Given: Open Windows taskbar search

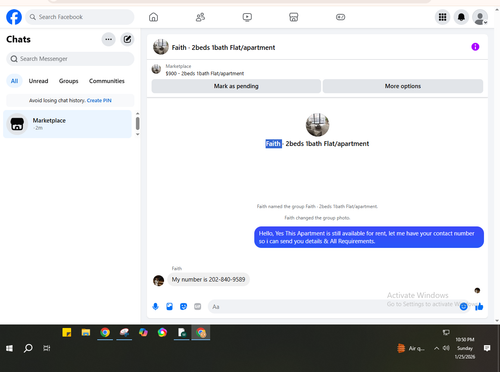Looking at the screenshot, I should point(28,348).
